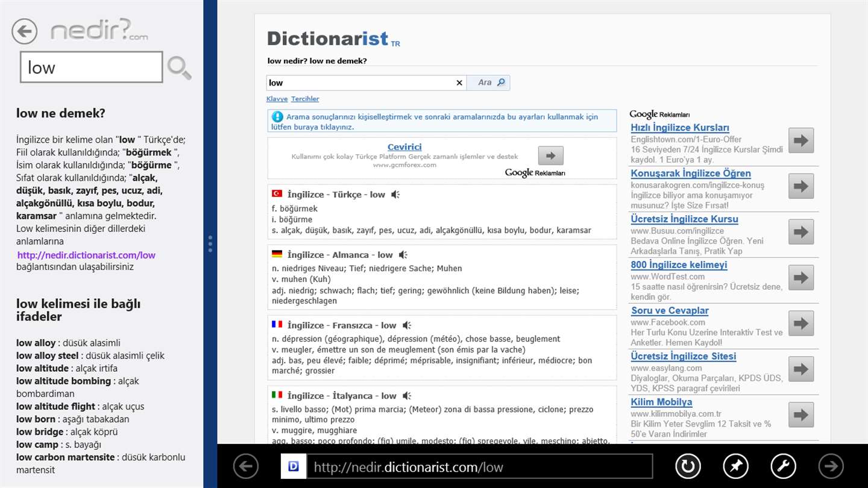Click the Dictionarist site favicon in address bar
This screenshot has height=488, width=868.
(x=294, y=466)
